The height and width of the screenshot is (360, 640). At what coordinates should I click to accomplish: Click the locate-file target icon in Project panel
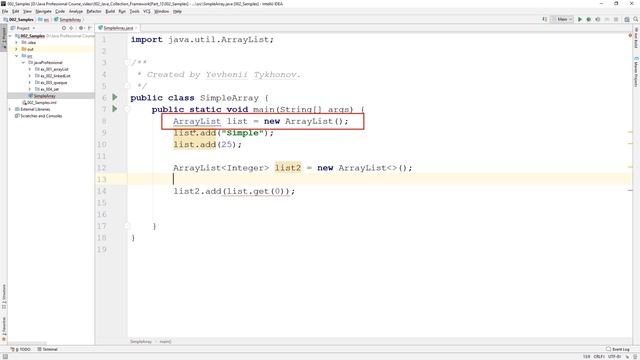pyautogui.click(x=64, y=28)
